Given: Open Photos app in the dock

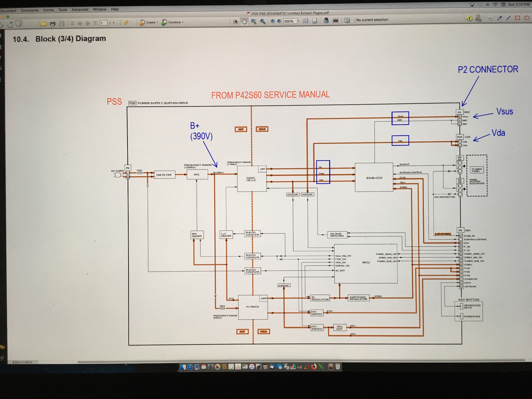Looking at the screenshot, I should click(217, 367).
